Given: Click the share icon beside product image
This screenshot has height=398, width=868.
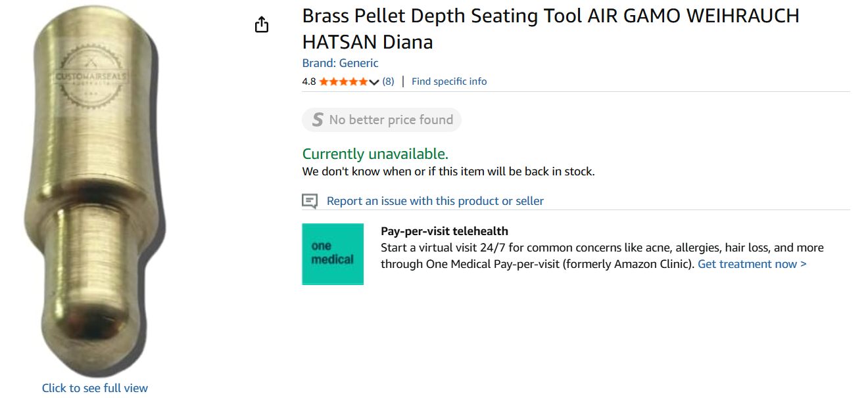Looking at the screenshot, I should (262, 25).
